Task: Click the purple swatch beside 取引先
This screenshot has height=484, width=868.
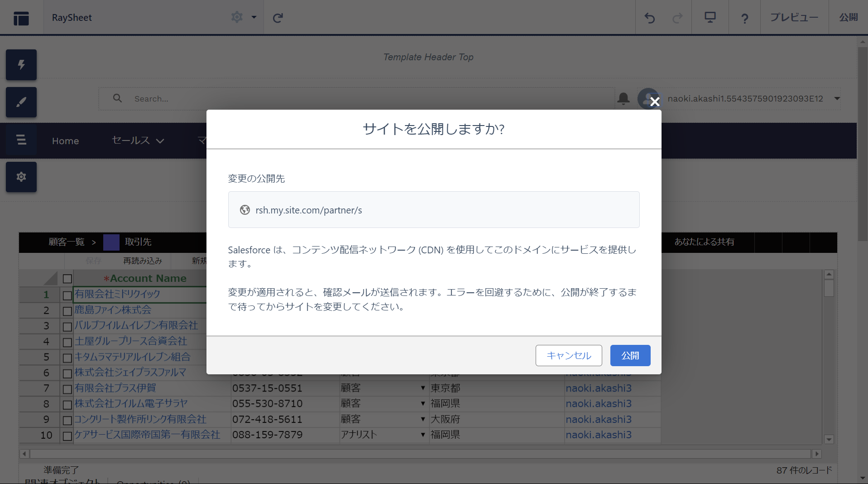Action: click(x=111, y=242)
